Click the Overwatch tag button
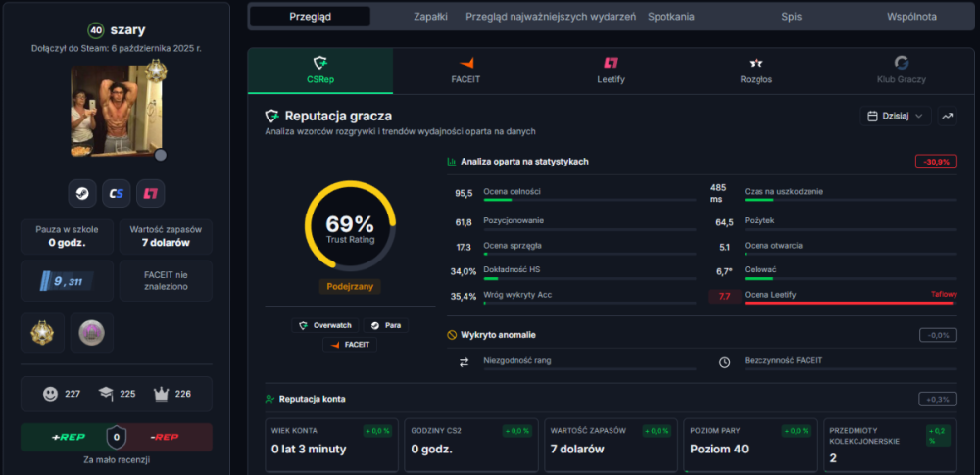 pos(325,325)
